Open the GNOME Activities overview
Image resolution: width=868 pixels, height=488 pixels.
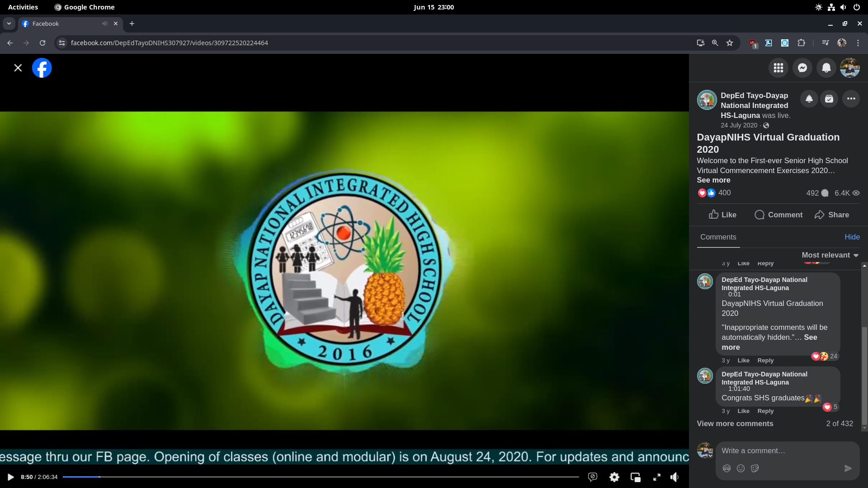23,7
